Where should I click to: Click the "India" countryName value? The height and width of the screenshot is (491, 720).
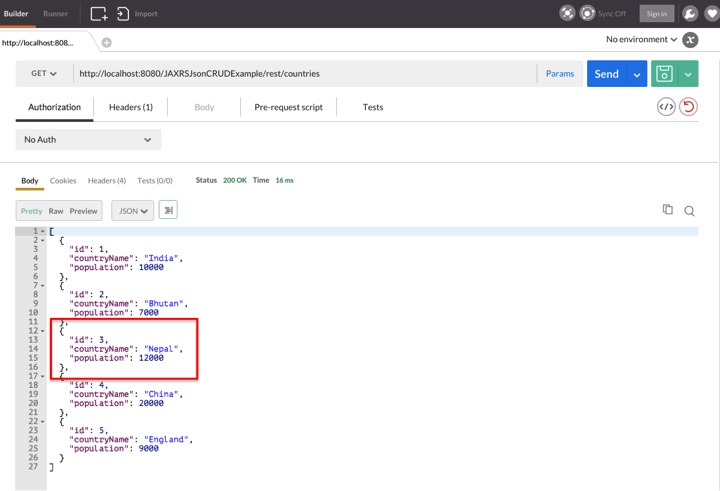(161, 259)
